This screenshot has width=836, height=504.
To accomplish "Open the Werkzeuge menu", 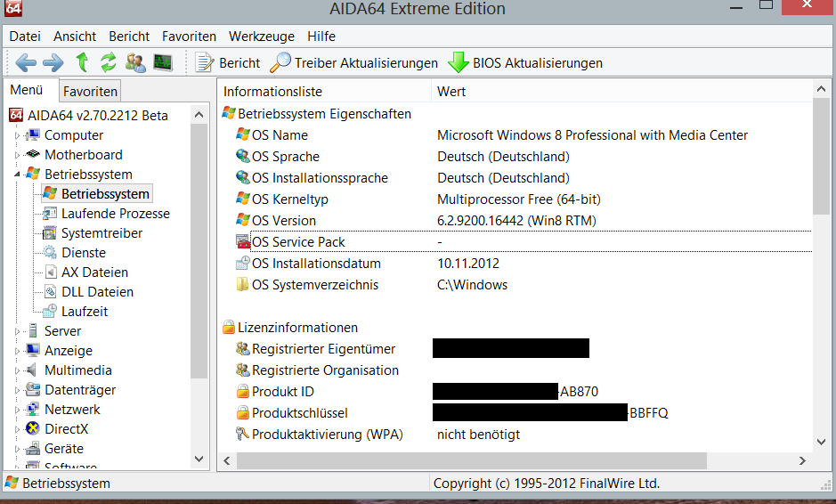I will (261, 37).
